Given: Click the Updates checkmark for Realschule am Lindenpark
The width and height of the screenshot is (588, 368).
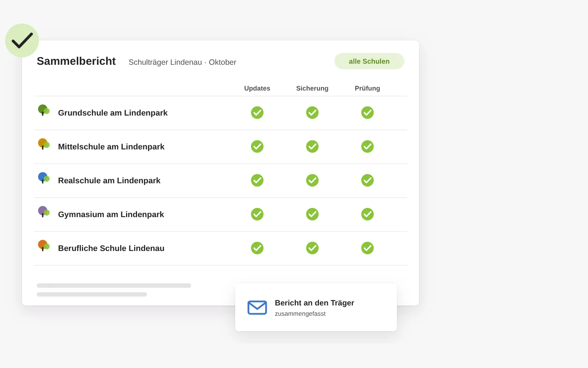Looking at the screenshot, I should [x=257, y=180].
